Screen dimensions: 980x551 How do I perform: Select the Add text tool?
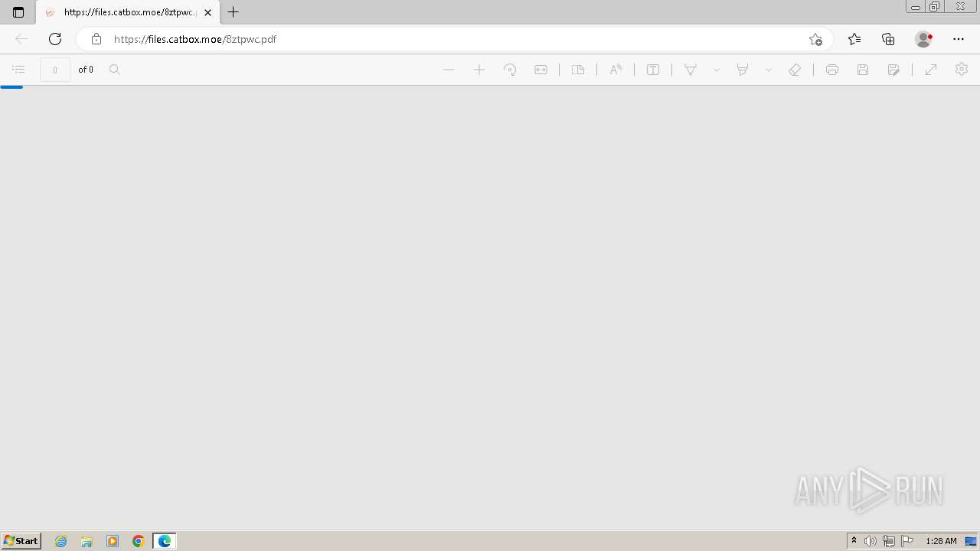pyautogui.click(x=653, y=70)
